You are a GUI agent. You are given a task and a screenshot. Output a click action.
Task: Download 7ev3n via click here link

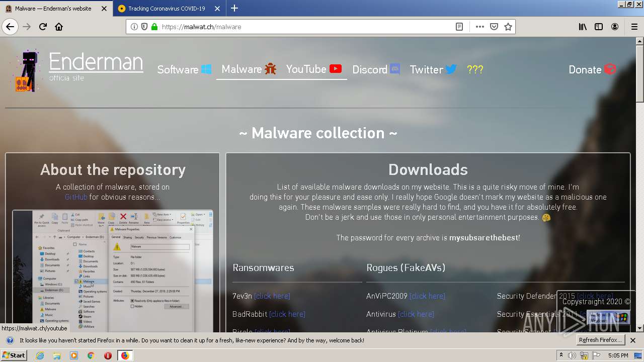pos(272,296)
